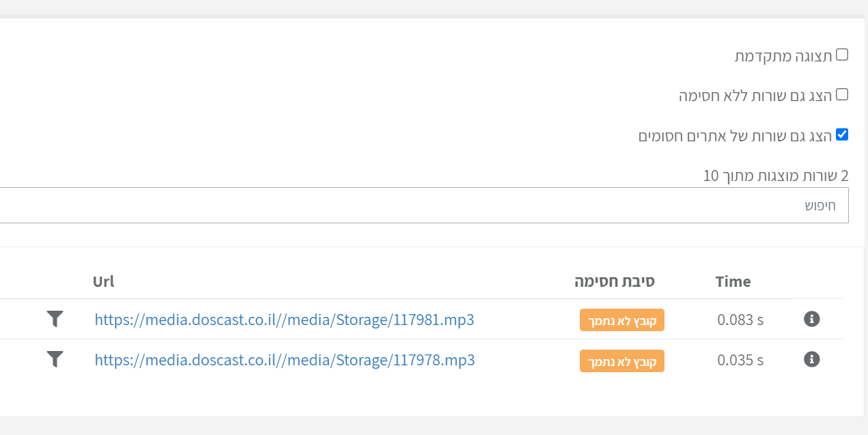Open the info icon for the 0.083 s row
This screenshot has width=868, height=435.
tap(811, 319)
